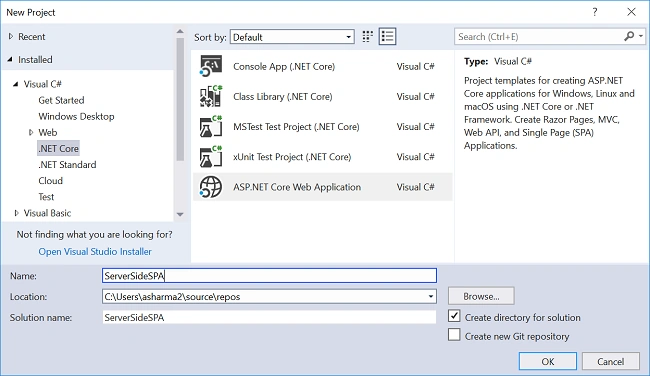The width and height of the screenshot is (650, 376).
Task: Click Browse... to choose location
Action: (481, 296)
